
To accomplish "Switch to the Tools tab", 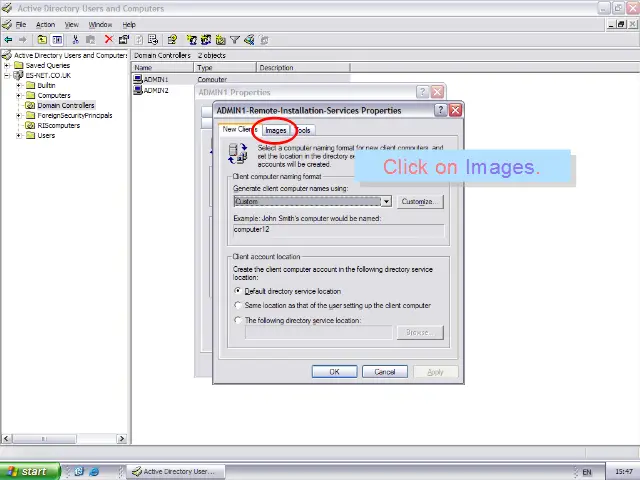I will [x=303, y=130].
